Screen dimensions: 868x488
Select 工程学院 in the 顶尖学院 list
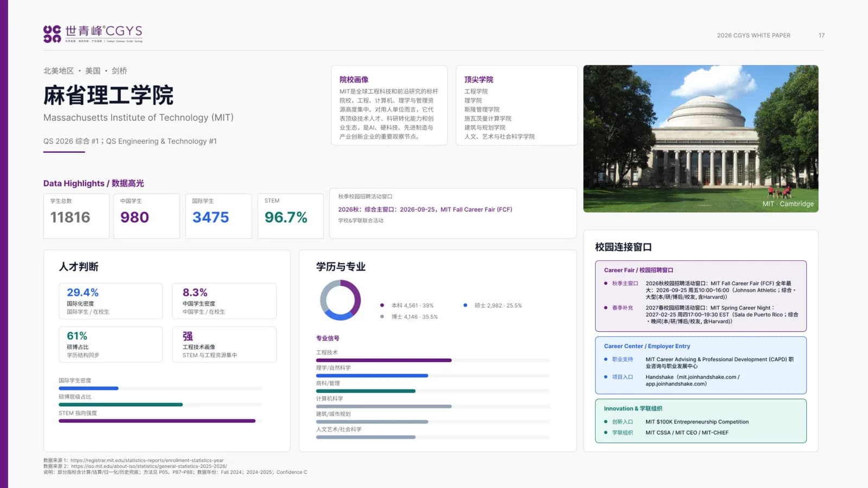pos(476,92)
